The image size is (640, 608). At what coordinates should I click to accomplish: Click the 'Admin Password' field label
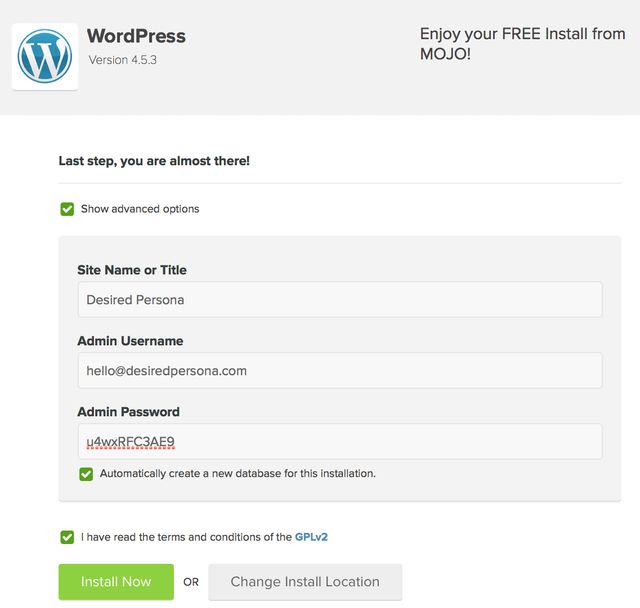[x=128, y=412]
